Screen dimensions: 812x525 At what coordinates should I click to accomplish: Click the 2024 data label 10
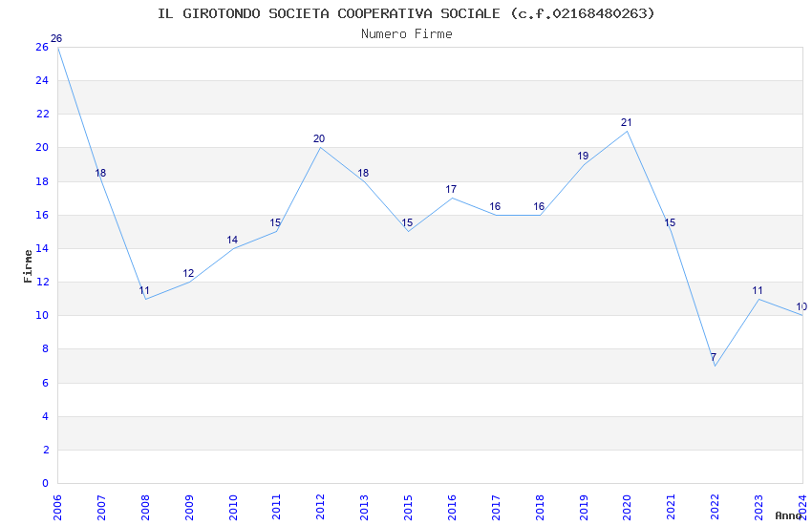pos(801,306)
